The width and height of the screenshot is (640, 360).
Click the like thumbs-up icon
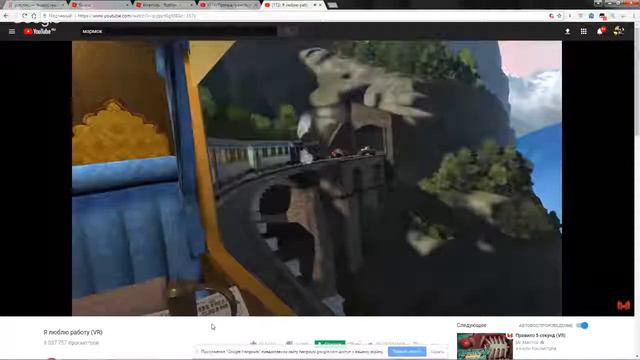253,344
